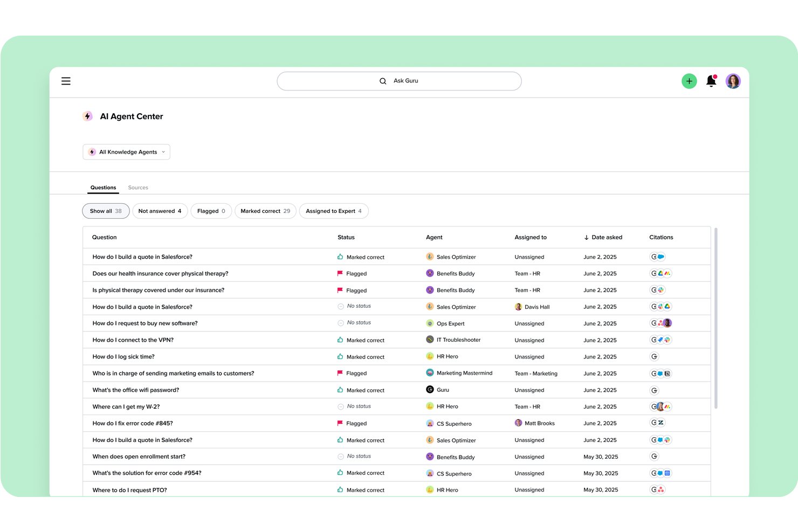Switch to the Questions tab

(103, 188)
